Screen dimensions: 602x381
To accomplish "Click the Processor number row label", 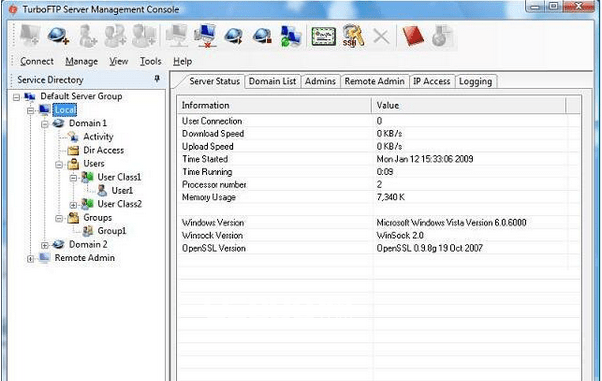I will [214, 185].
